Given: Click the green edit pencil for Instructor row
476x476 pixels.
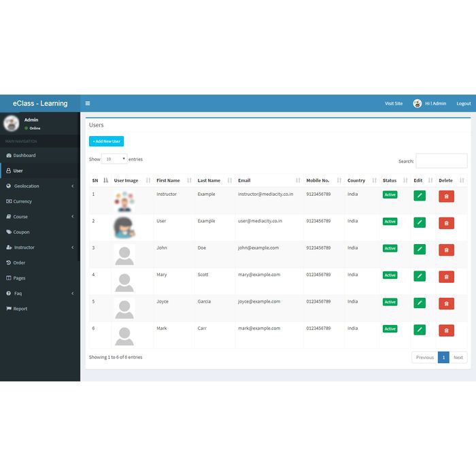Looking at the screenshot, I should [x=420, y=196].
